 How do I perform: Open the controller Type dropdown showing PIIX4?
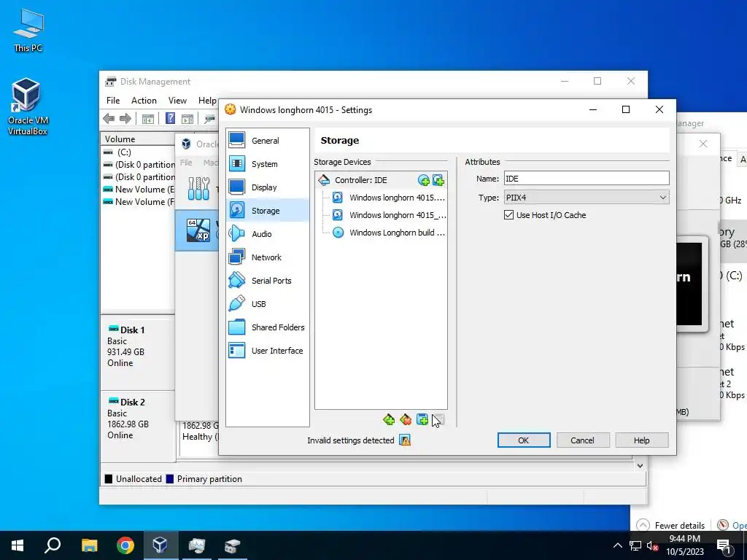[587, 198]
